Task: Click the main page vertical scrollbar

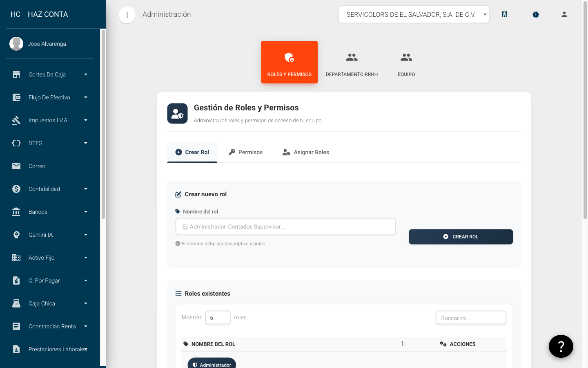Action: (x=585, y=110)
